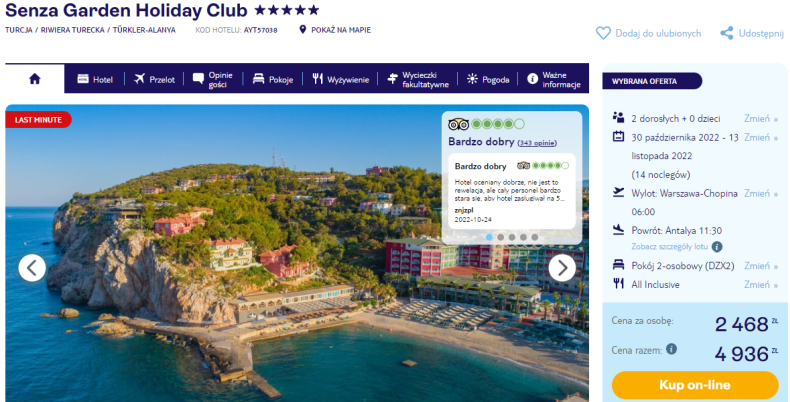Viewport: 790px width, 402px height.
Task: Open the Przelot tab
Action: coord(154,79)
